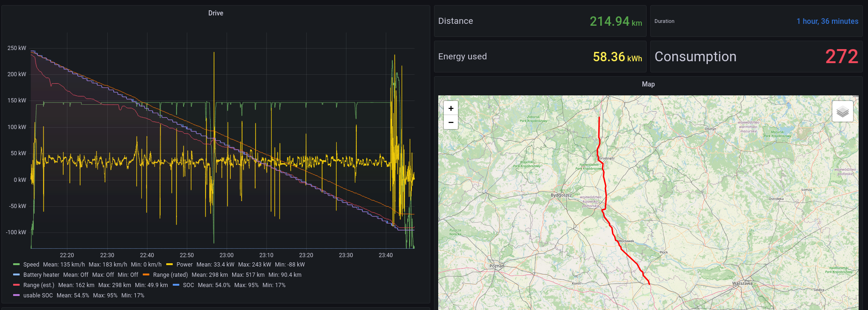Viewport: 868px width, 310px height.
Task: Toggle the usable SOC legend series
Action: [x=38, y=296]
